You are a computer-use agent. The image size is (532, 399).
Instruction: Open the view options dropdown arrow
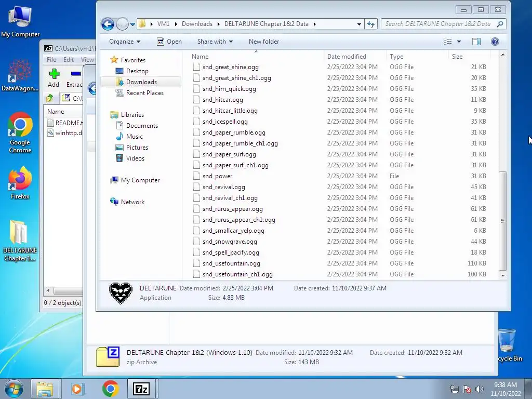(459, 42)
